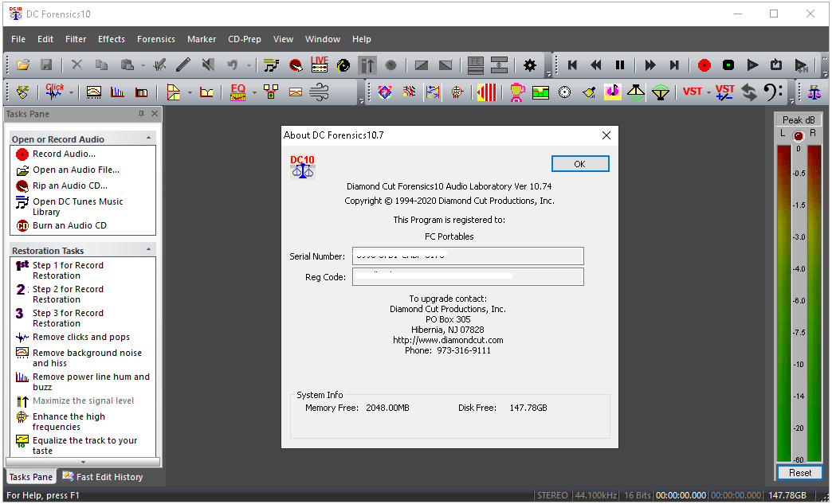Open the Marker menu
This screenshot has height=504, width=832.
[202, 39]
